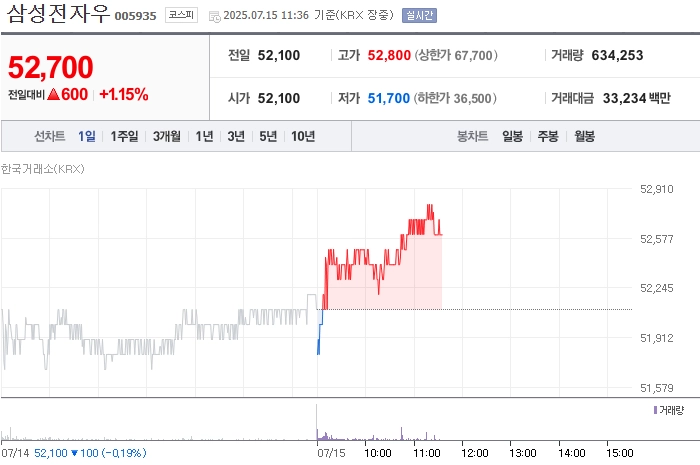Click the 선차트 label
Screen dimensions: 700x465
point(50,136)
